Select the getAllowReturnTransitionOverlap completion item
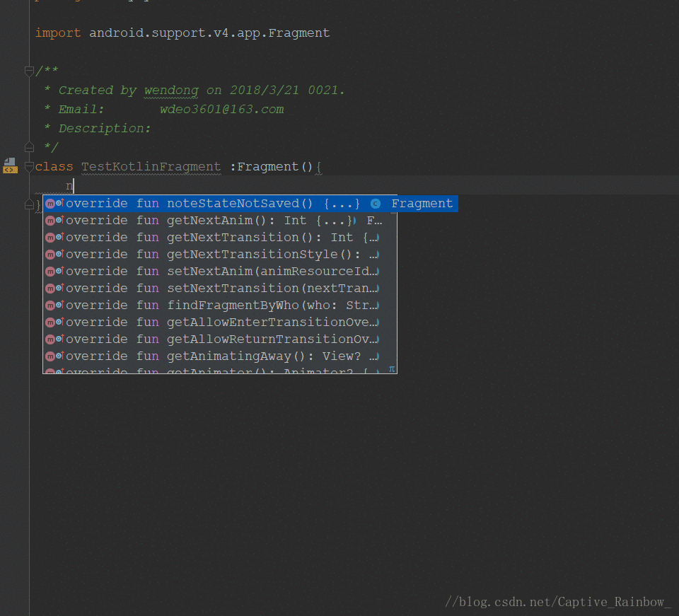Screen dimensions: 679x616 point(212,339)
